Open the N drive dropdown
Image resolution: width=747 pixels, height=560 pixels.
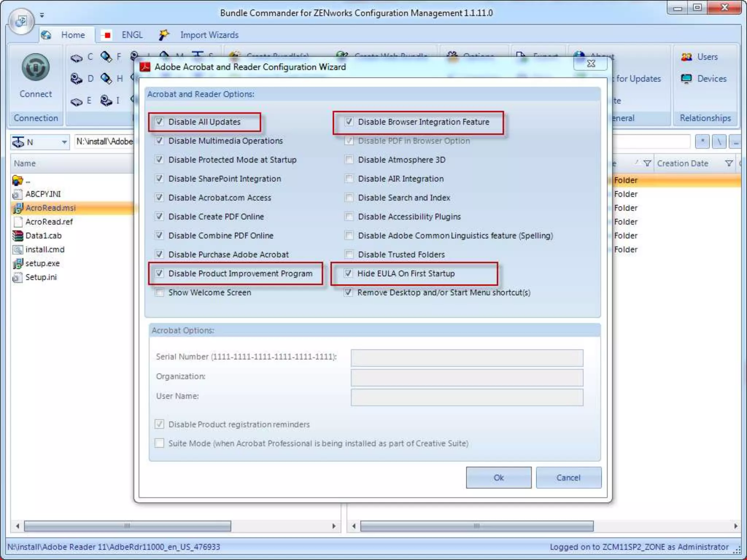click(64, 142)
